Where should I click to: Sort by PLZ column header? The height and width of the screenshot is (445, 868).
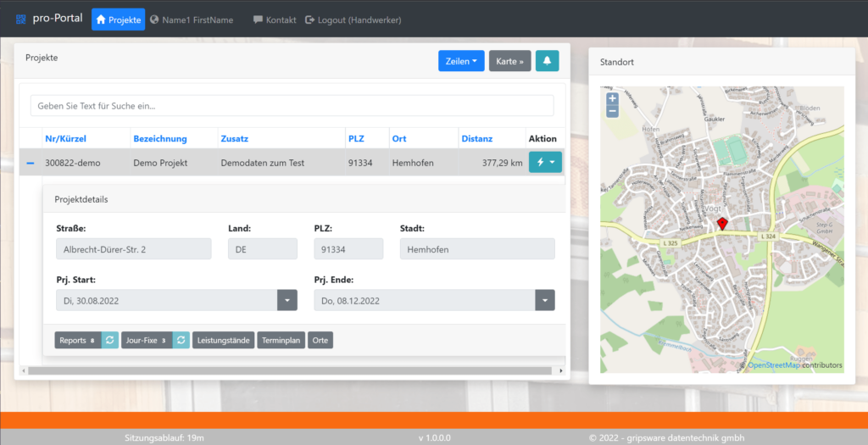tap(356, 138)
